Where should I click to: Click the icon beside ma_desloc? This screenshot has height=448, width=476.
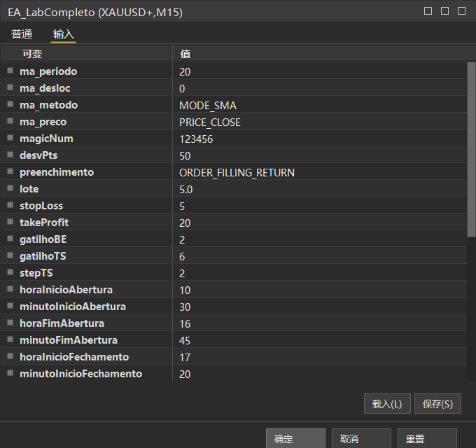tap(10, 87)
